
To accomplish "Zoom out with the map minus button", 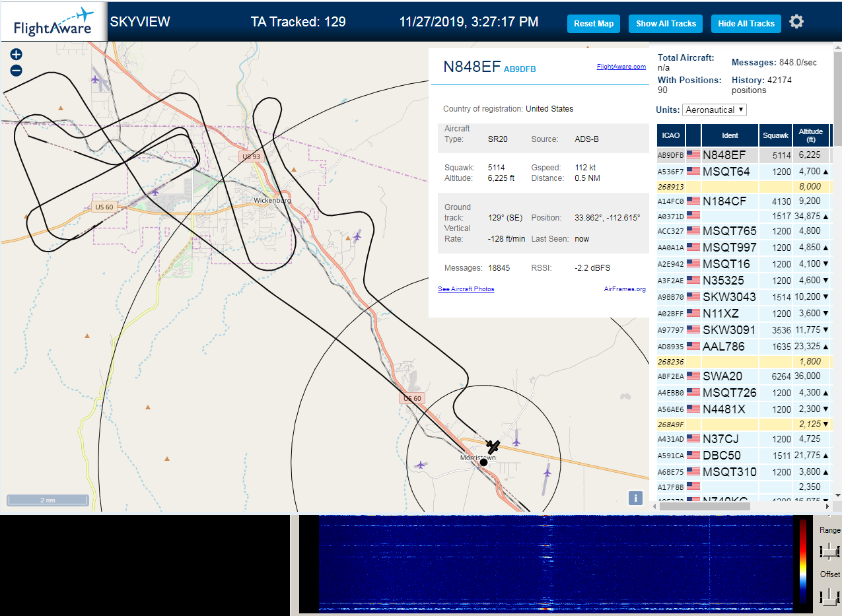I will [x=17, y=71].
